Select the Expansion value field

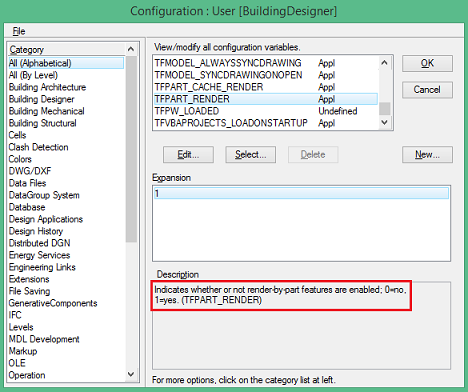pos(301,193)
